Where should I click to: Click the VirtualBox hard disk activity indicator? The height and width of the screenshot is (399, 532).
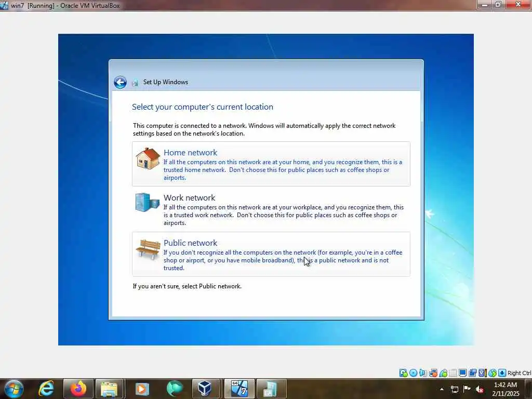tap(404, 373)
